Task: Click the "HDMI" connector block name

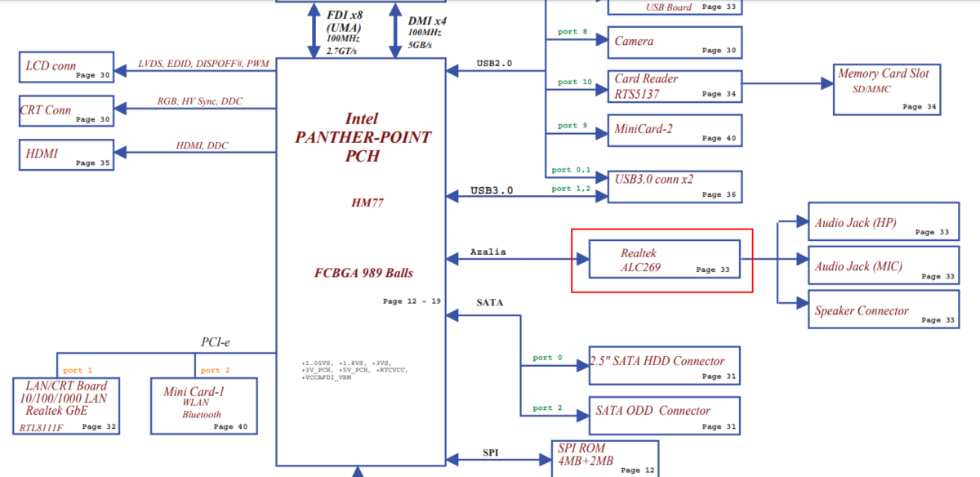Action: [42, 154]
